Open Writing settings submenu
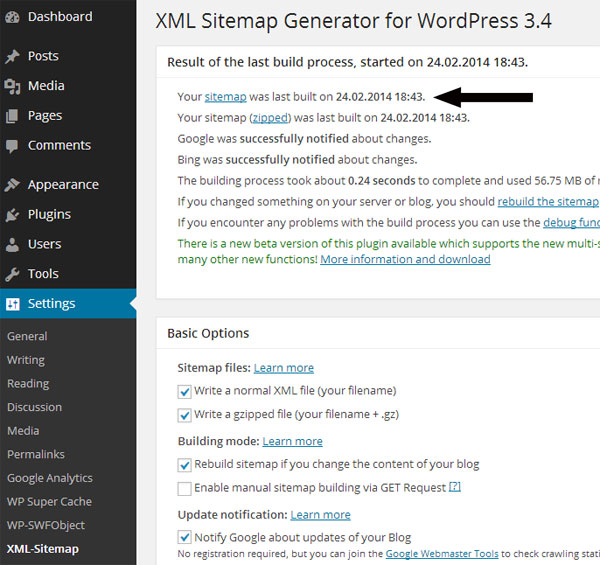Image resolution: width=600 pixels, height=565 pixels. (x=26, y=360)
